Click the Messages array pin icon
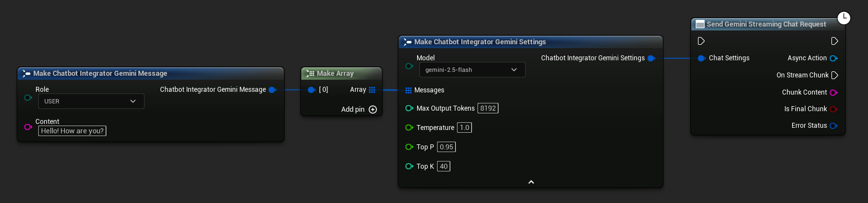Image resolution: width=868 pixels, height=203 pixels. click(x=408, y=90)
